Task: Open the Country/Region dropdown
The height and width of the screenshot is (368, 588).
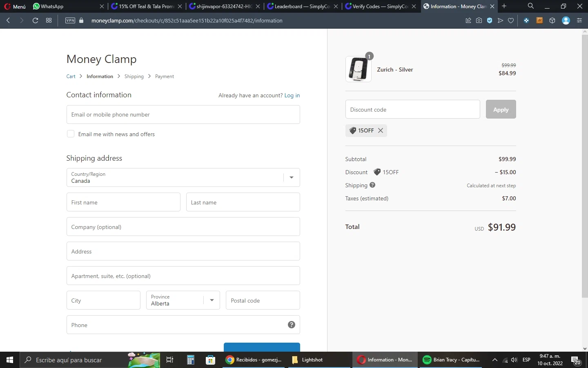Action: tap(183, 177)
